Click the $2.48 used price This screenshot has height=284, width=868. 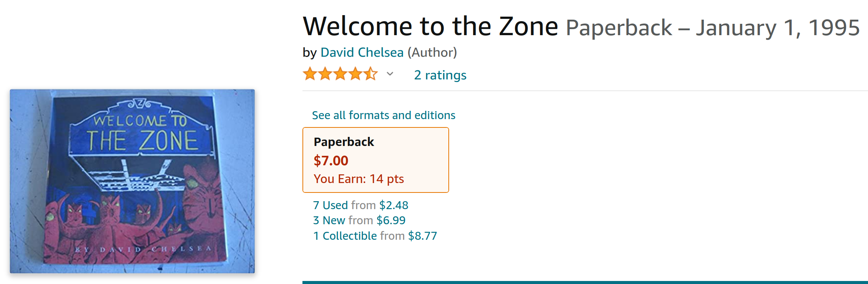394,205
